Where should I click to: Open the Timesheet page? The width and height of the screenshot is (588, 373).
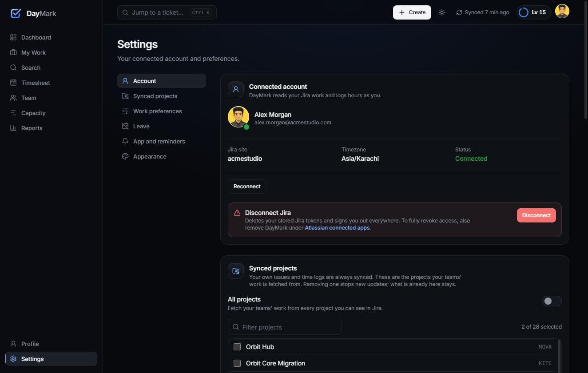coord(51,83)
